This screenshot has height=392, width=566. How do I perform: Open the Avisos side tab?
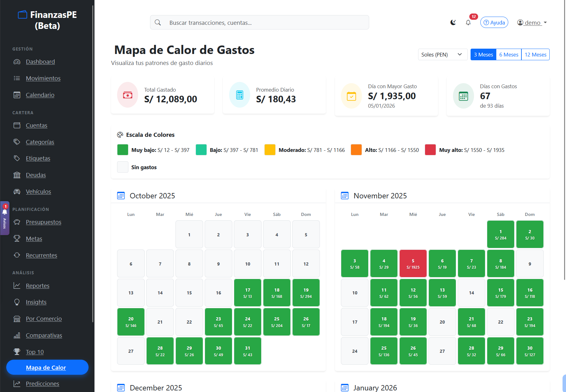click(5, 218)
